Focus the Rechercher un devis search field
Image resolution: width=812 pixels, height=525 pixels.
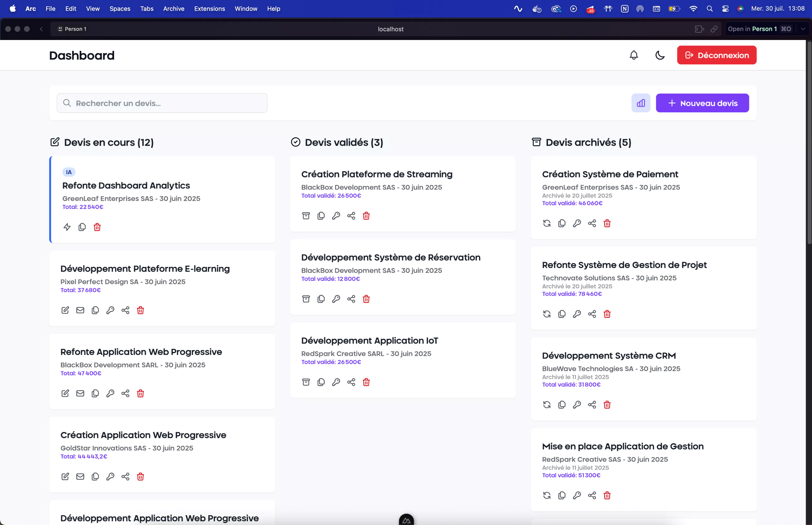pos(162,103)
